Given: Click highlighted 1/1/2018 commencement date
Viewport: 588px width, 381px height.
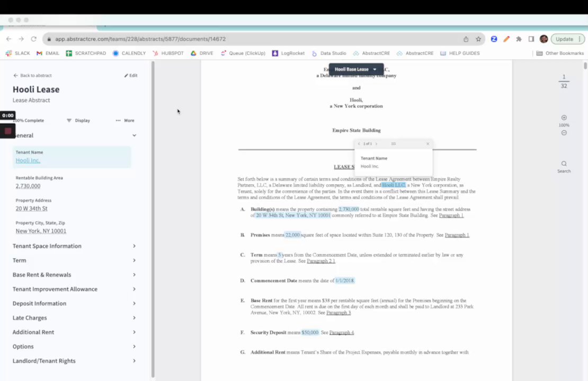Looking at the screenshot, I should tap(345, 280).
